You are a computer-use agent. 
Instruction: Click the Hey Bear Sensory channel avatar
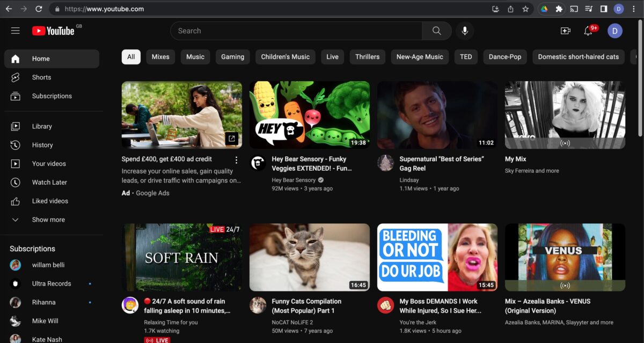[x=258, y=163]
